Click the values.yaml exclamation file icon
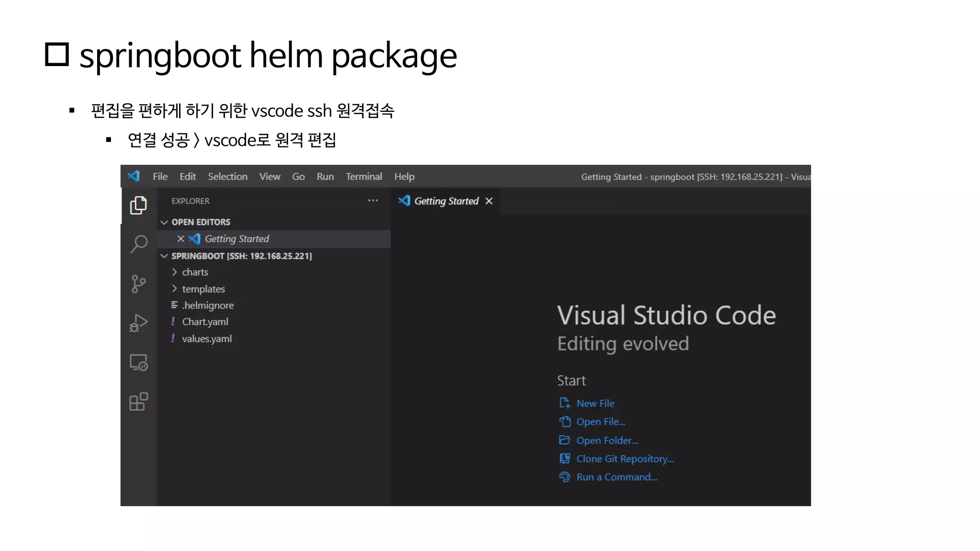This screenshot has width=980, height=551. point(173,338)
